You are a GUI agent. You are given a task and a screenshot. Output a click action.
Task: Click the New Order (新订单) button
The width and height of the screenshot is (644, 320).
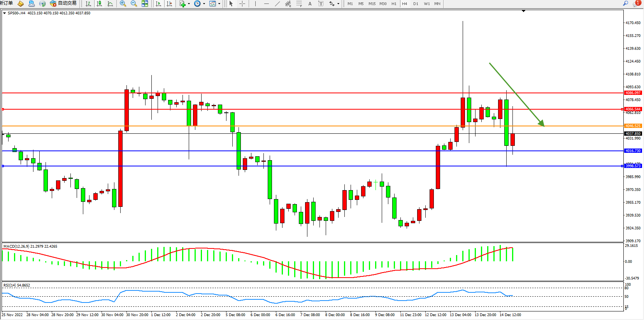click(x=7, y=3)
